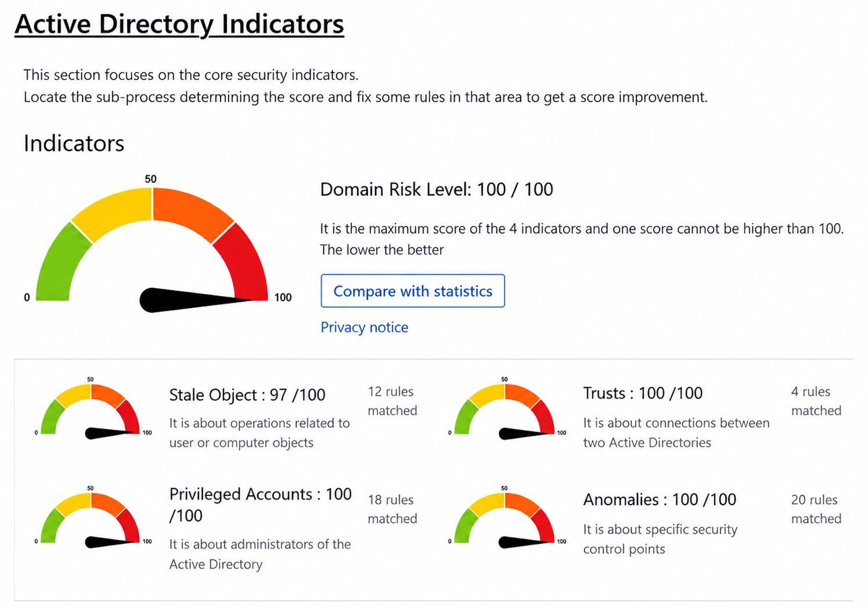Image resolution: width=868 pixels, height=611 pixels.
Task: Open the Trusts : 100 /100 heading
Action: 643,393
